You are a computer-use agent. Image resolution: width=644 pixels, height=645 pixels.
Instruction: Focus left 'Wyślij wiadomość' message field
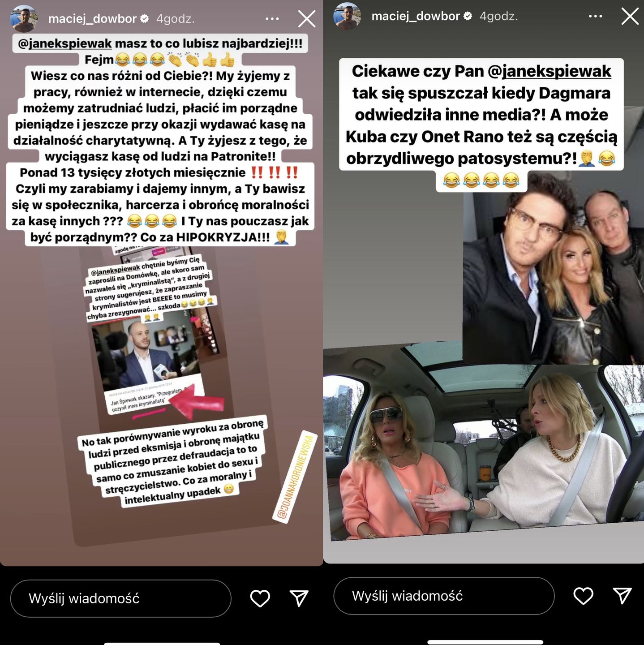point(120,598)
